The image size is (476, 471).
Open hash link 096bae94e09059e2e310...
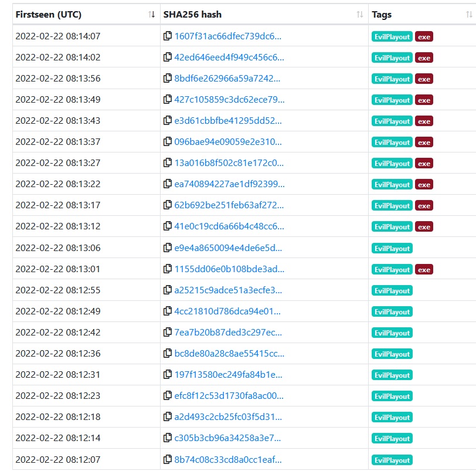(x=228, y=142)
